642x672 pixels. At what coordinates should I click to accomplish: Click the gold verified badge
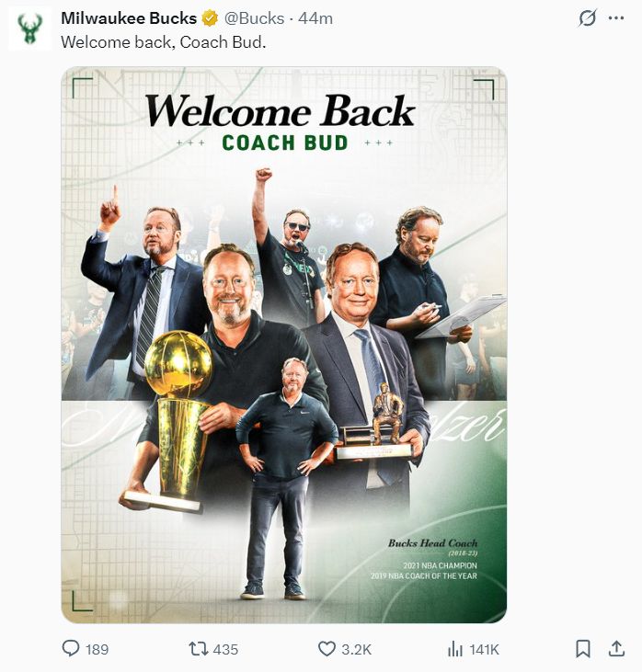pos(211,18)
